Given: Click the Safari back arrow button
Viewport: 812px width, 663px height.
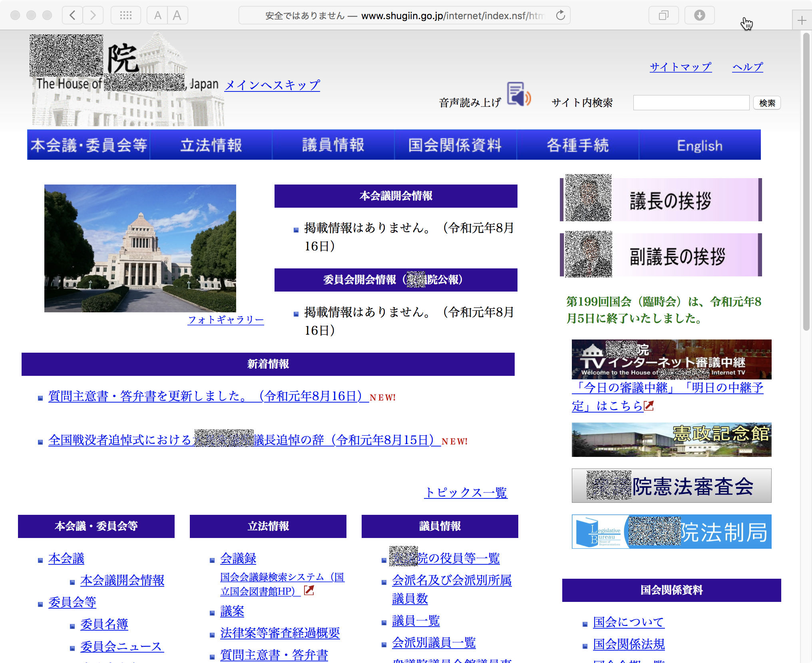Looking at the screenshot, I should point(72,16).
